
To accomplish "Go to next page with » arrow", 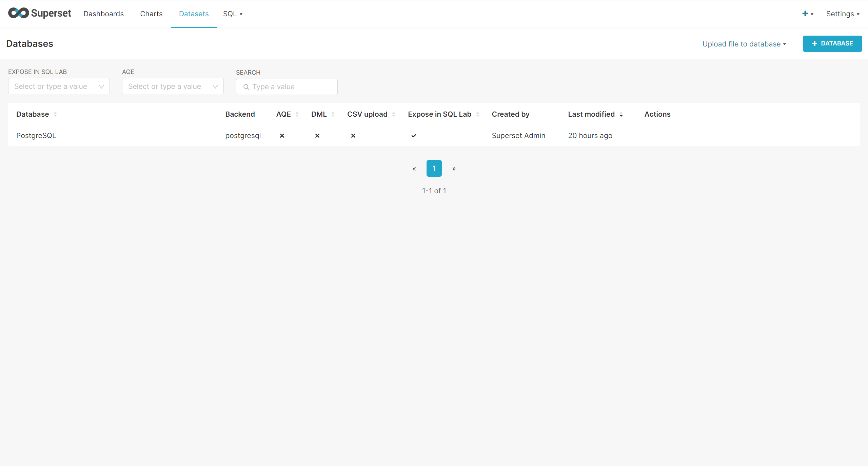I will click(x=454, y=169).
